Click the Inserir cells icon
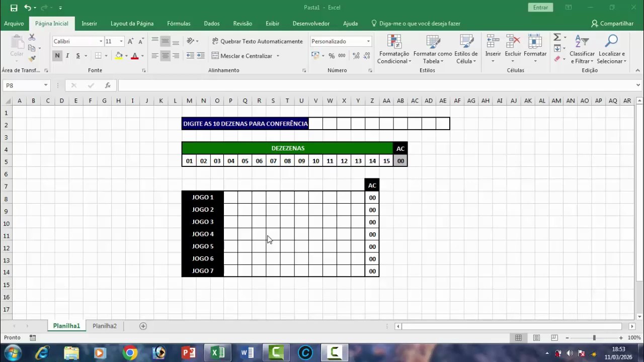 [493, 42]
